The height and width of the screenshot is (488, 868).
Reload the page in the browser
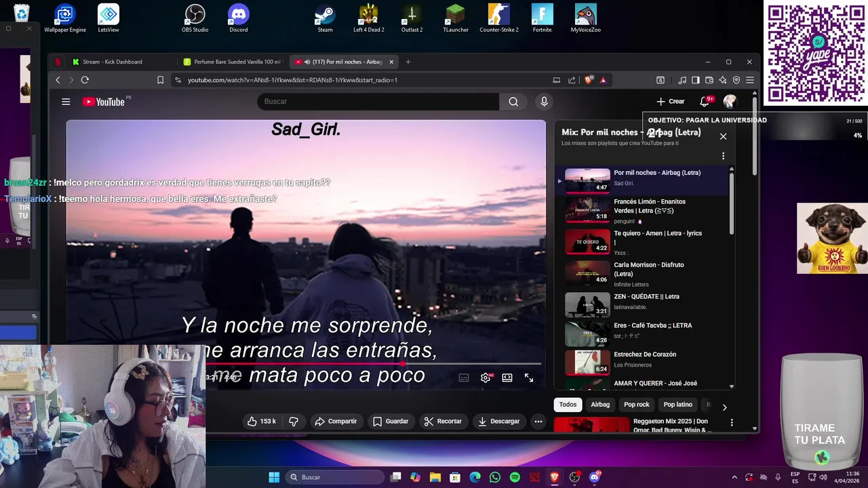coord(85,80)
